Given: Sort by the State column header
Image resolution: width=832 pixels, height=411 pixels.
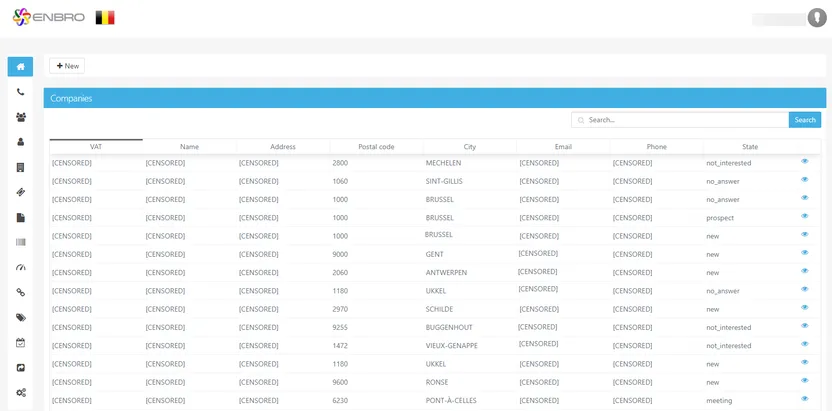Looking at the screenshot, I should tap(750, 147).
